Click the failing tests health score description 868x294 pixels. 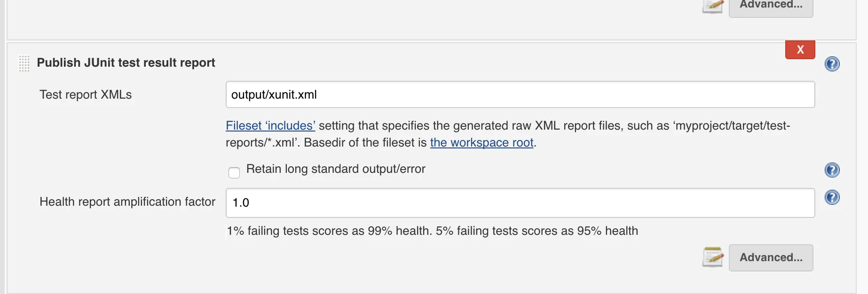432,231
